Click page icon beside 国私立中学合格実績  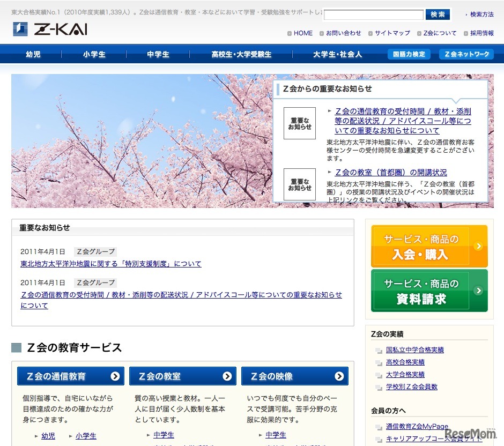(379, 351)
